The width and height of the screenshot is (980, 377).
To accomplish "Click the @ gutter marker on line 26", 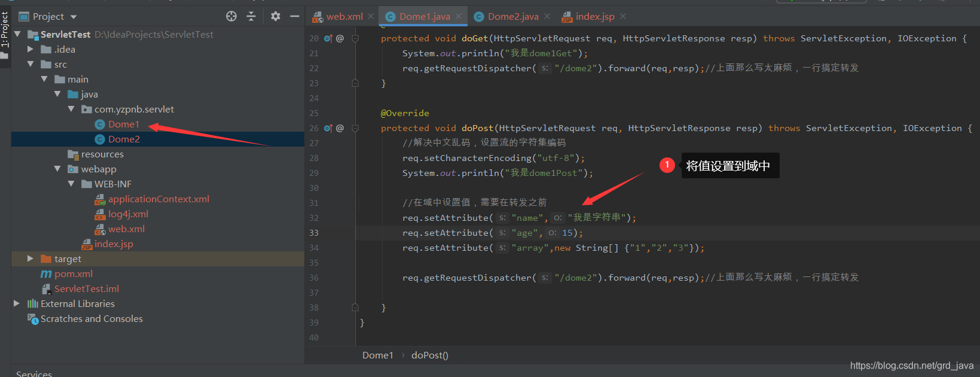I will click(x=340, y=128).
